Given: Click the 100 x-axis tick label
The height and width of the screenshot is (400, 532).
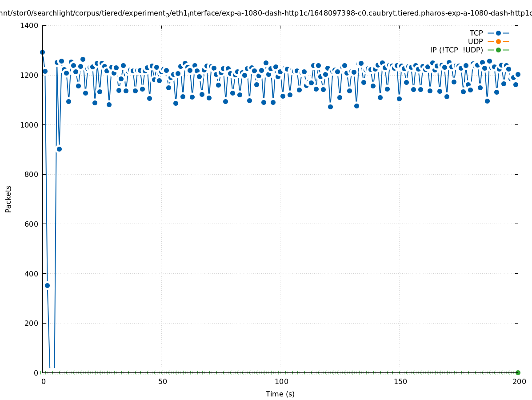Looking at the screenshot, I should click(281, 381).
